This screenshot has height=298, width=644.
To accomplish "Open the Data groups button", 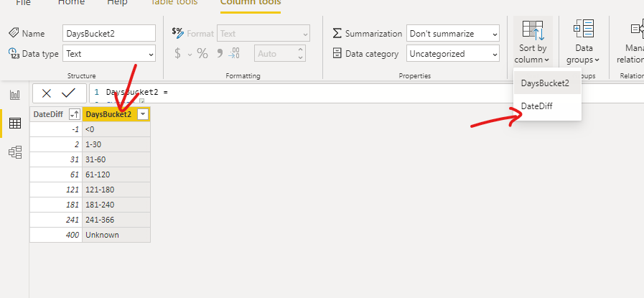I will [583, 42].
